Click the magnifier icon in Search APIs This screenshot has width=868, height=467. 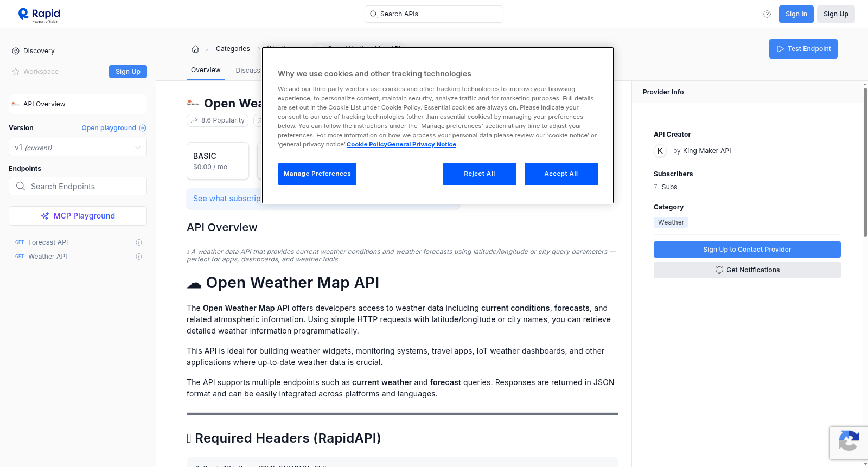373,14
